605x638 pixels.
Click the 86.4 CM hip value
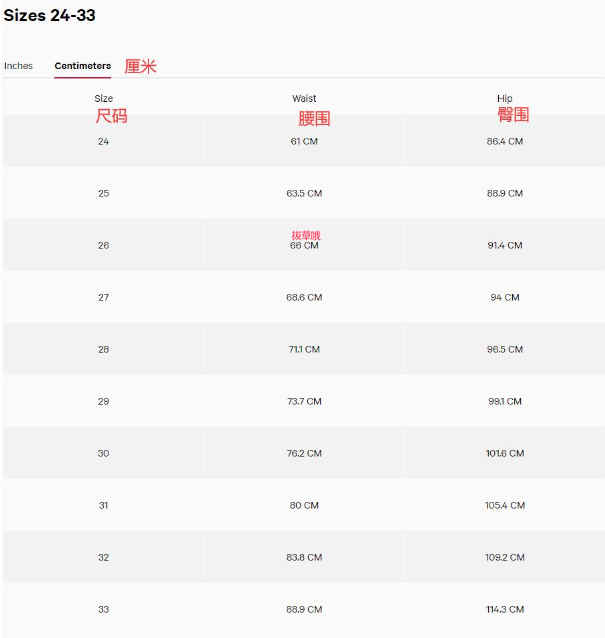pos(504,142)
